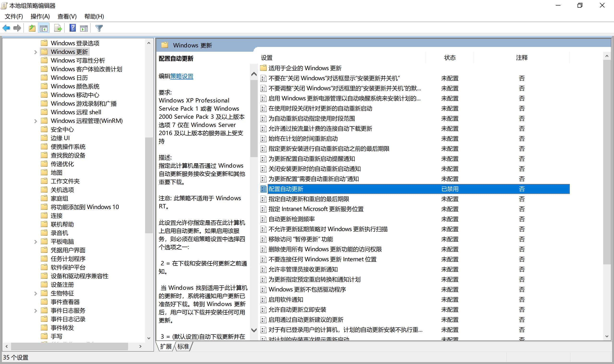Click the export list toolbar icon

click(x=58, y=28)
